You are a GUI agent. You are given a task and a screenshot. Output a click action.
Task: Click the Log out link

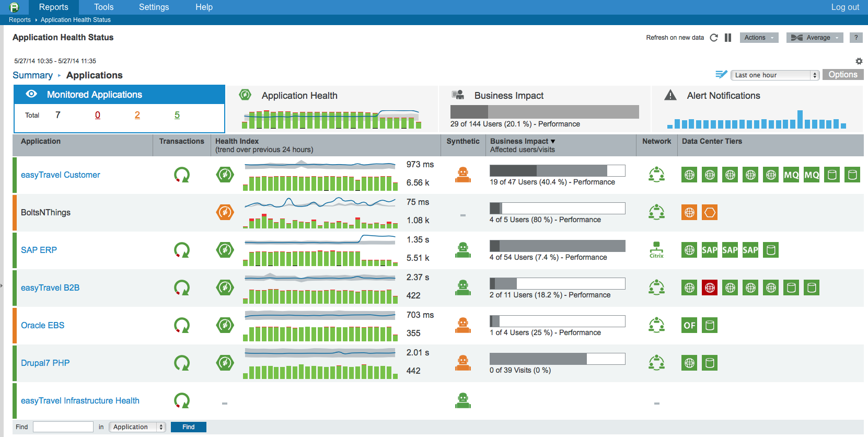coord(845,7)
